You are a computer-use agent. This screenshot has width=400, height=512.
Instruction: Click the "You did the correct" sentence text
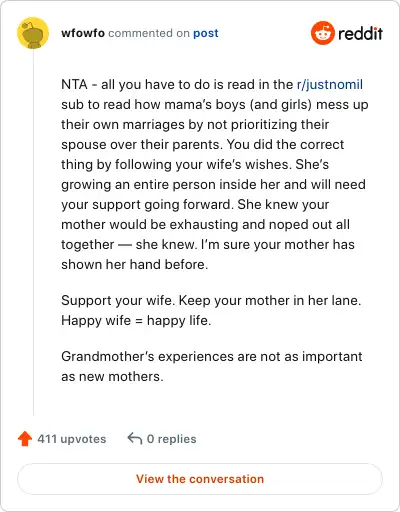click(285, 144)
